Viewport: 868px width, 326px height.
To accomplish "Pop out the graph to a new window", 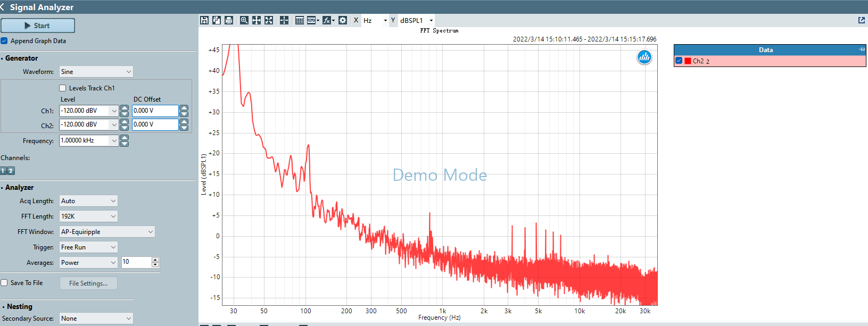I will 862,20.
